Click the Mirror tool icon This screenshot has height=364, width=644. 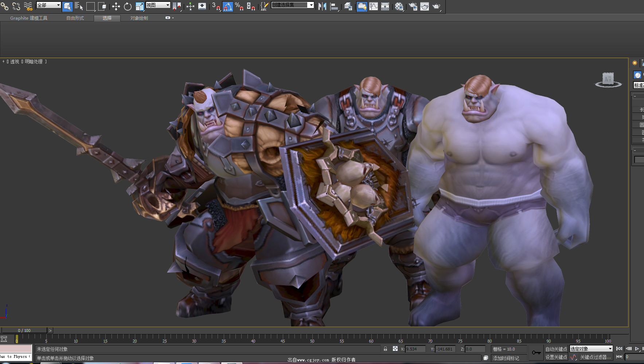pyautogui.click(x=322, y=6)
